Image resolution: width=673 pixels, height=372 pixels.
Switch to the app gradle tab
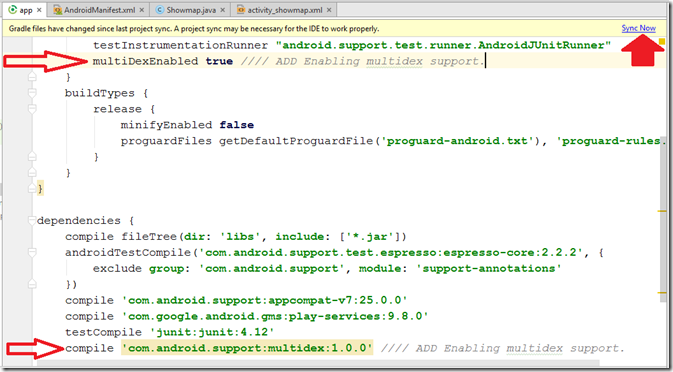click(x=26, y=9)
